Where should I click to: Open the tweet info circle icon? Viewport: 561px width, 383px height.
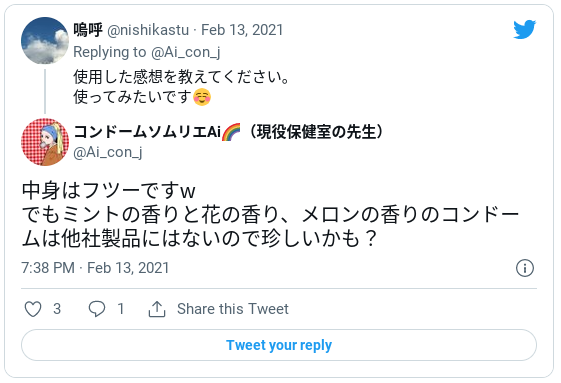click(x=525, y=268)
